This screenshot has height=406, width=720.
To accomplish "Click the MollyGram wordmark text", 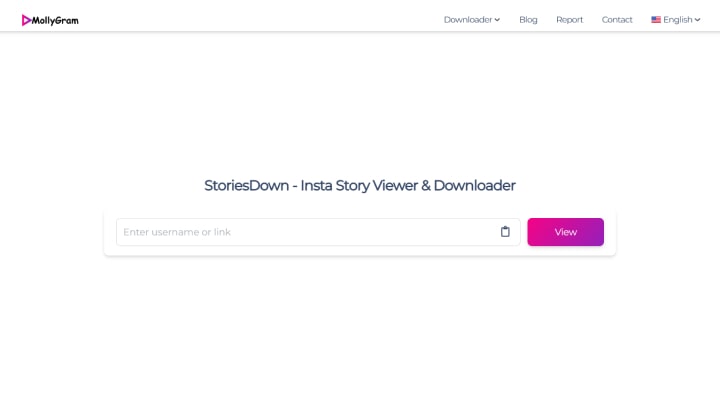I will click(56, 20).
